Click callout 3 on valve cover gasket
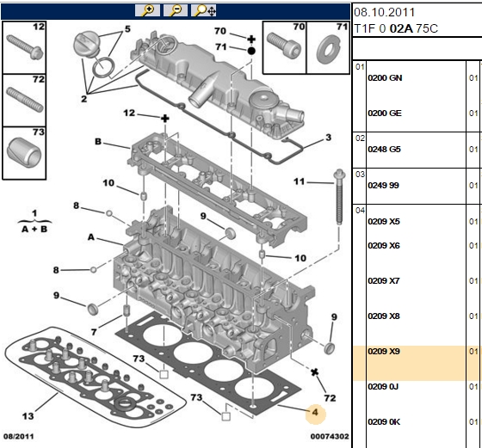The image size is (482, 448). (328, 138)
